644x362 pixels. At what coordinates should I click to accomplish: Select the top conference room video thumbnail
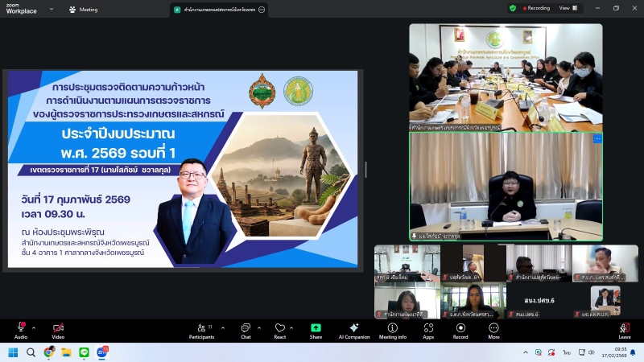point(505,76)
